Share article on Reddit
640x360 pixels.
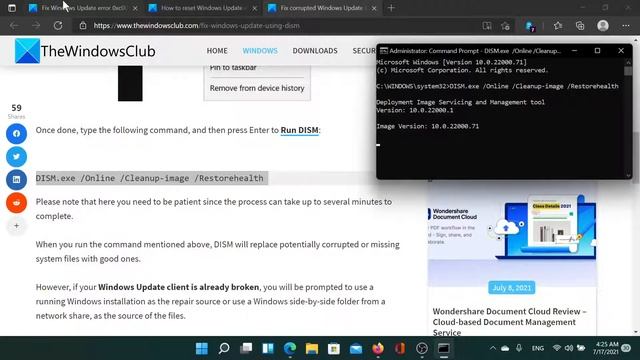pyautogui.click(x=16, y=202)
